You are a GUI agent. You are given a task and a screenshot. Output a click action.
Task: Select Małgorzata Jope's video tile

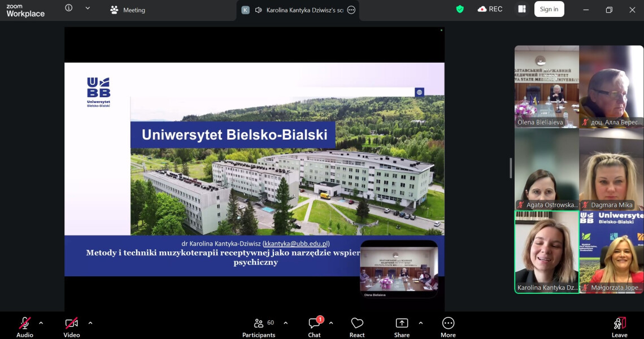[612, 252]
